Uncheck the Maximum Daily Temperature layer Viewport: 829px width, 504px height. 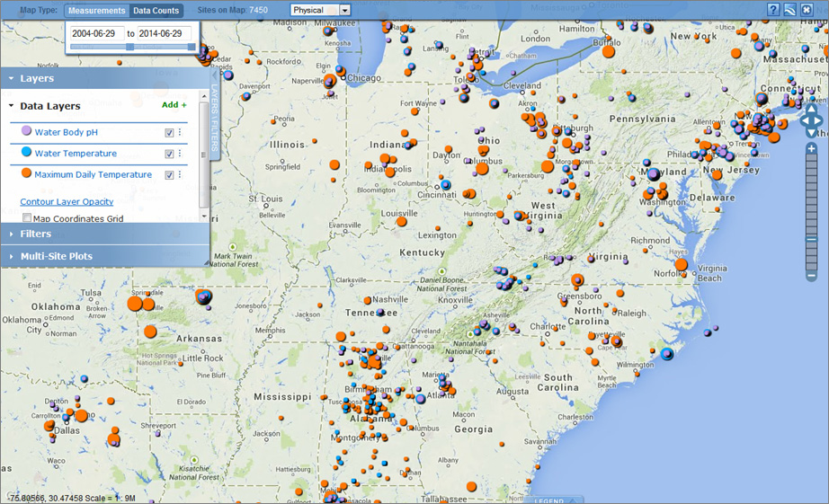[x=169, y=175]
